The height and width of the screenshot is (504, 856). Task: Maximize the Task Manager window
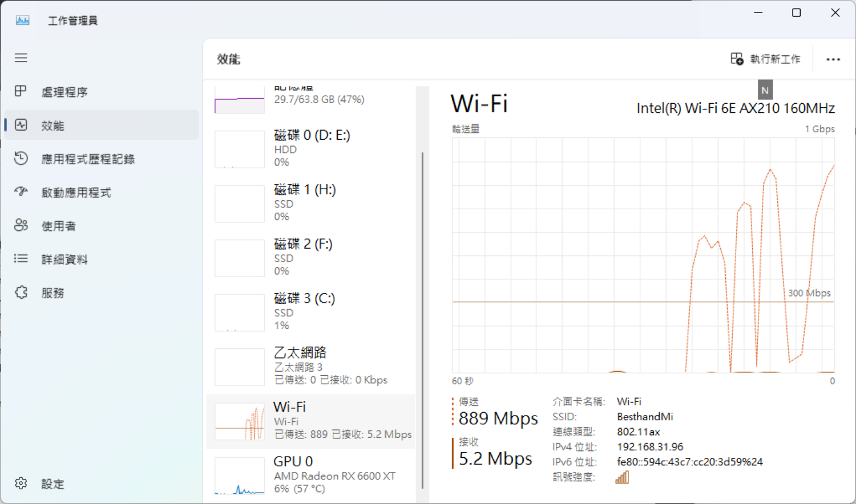[797, 13]
